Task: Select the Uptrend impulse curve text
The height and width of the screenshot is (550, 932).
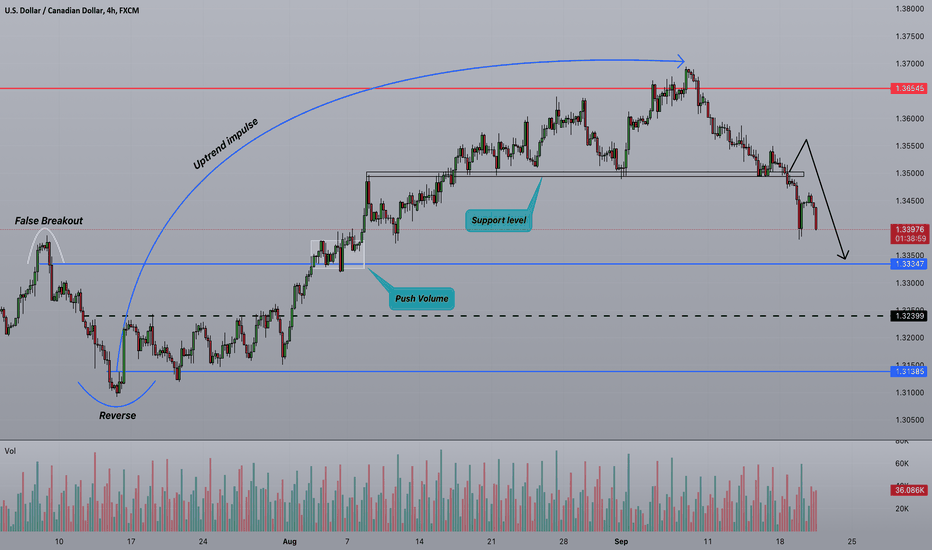Action: click(x=226, y=144)
